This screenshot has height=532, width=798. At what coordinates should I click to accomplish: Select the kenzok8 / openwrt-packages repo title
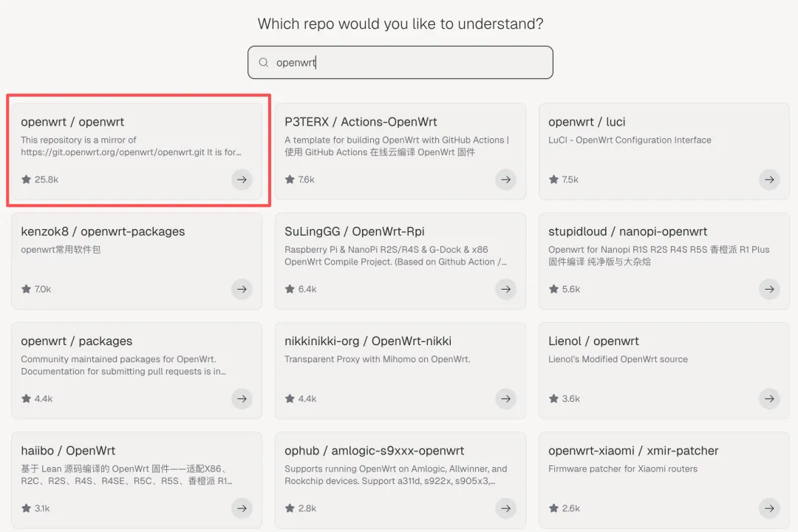point(103,231)
